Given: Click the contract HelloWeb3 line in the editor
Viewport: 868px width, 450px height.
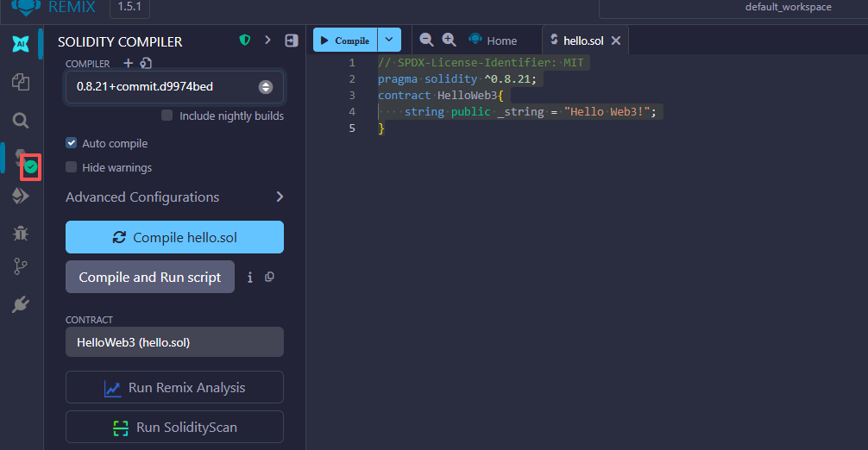Looking at the screenshot, I should point(441,95).
